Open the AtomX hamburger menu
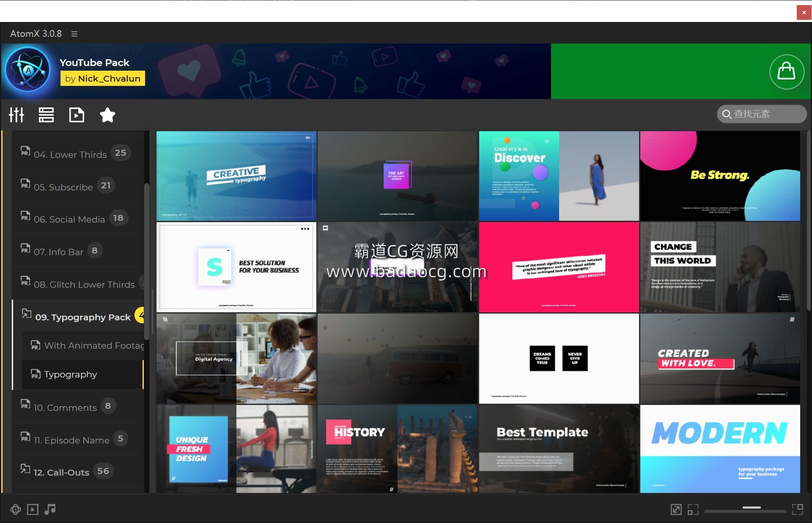Image resolution: width=812 pixels, height=523 pixels. click(74, 34)
